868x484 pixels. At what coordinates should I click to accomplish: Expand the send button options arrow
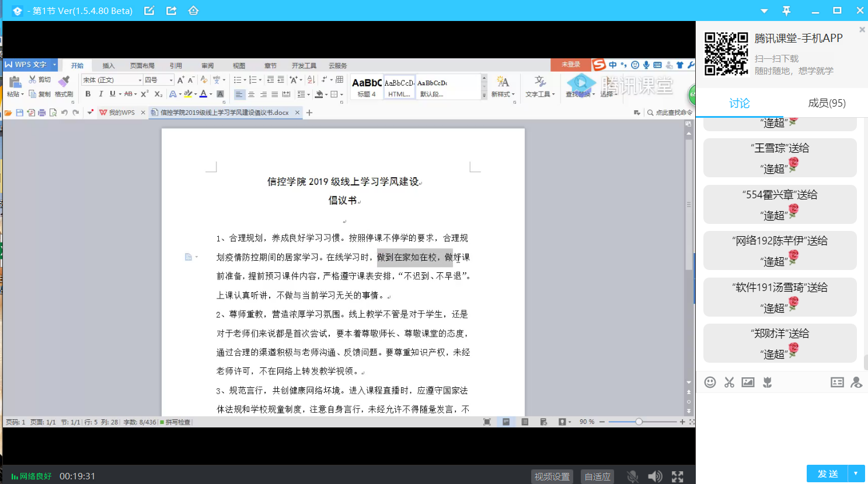coord(856,474)
